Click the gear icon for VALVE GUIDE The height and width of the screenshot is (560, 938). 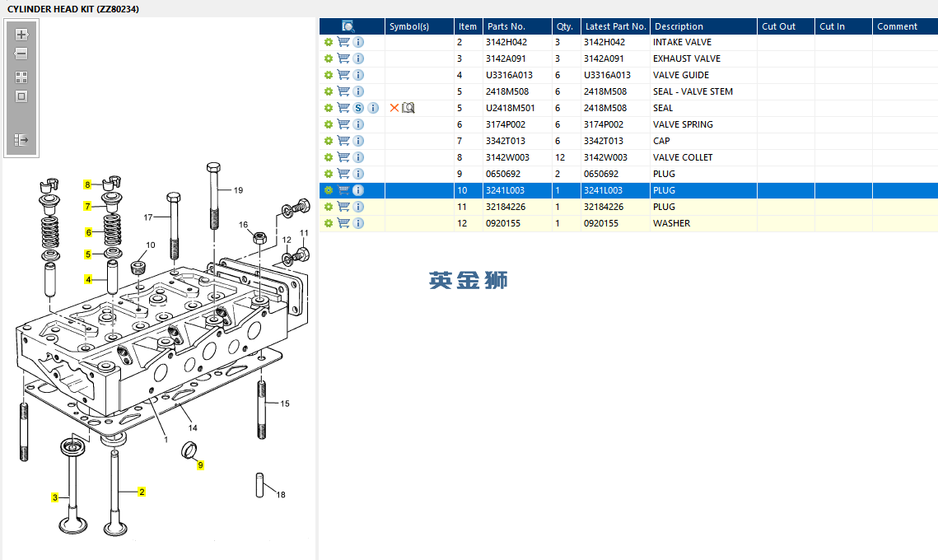[329, 76]
